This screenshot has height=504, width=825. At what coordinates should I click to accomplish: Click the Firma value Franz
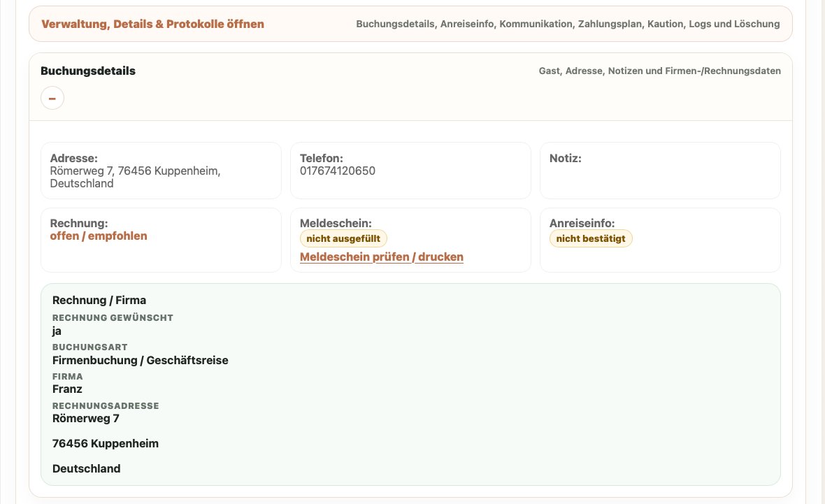tap(67, 389)
